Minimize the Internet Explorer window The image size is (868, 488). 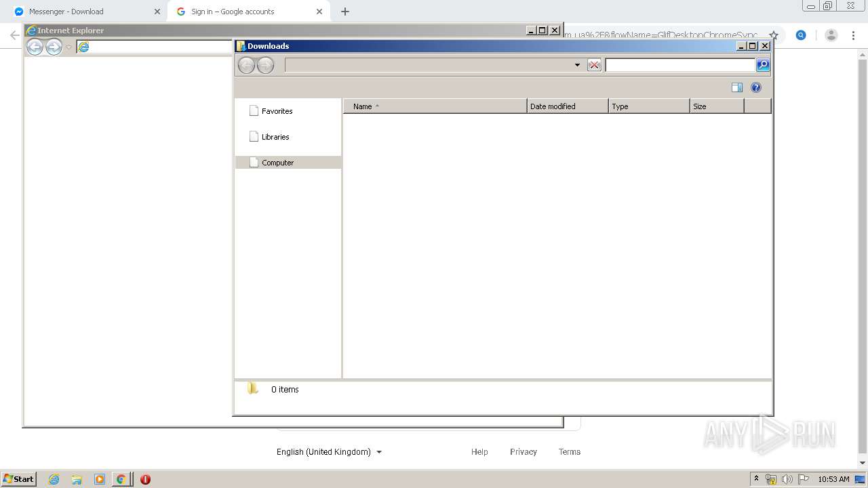(530, 30)
